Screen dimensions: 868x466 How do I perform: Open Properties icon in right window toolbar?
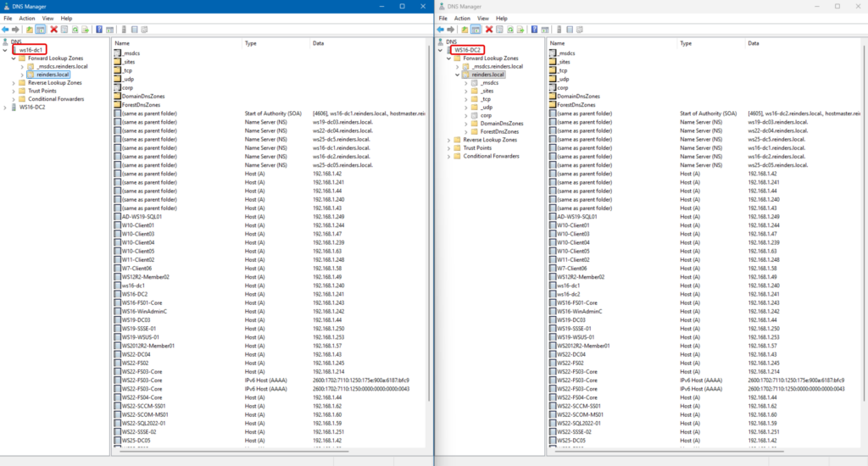click(499, 30)
